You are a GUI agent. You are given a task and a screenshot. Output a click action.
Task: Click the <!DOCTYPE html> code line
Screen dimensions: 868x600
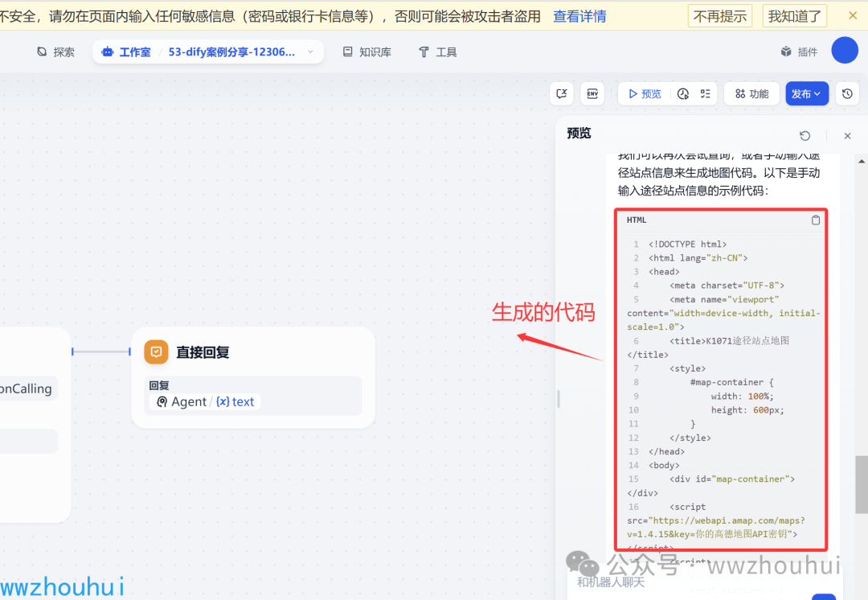tap(687, 244)
